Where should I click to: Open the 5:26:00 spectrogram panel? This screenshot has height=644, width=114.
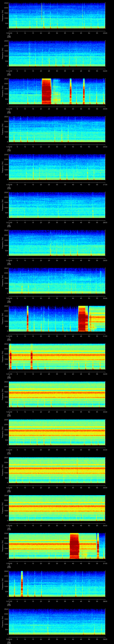coord(57,167)
